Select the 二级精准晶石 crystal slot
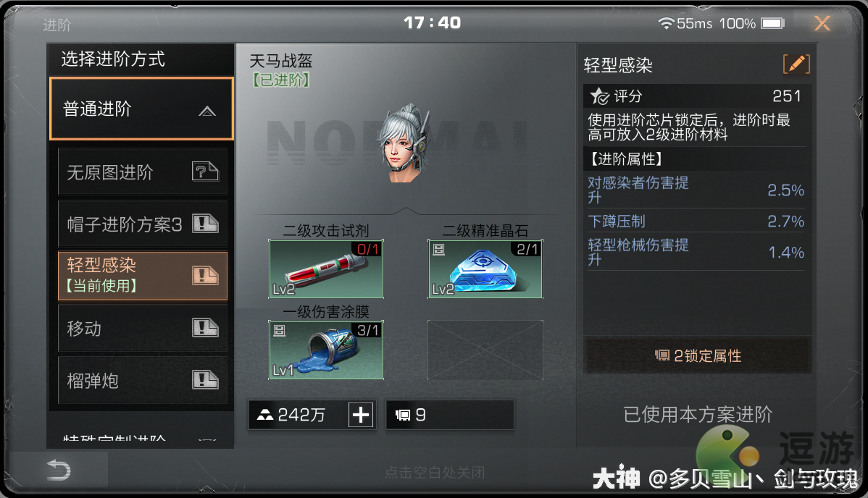868x498 pixels. (485, 269)
